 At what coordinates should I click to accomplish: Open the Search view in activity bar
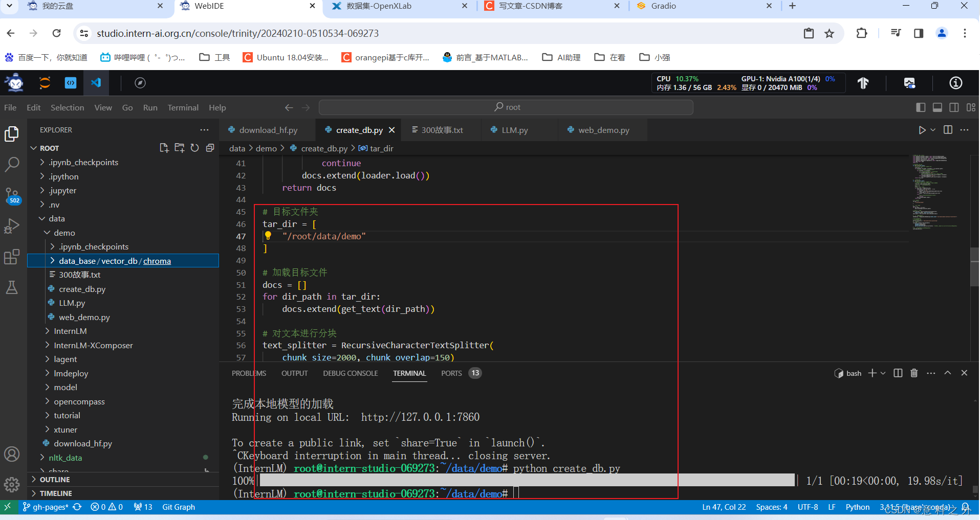click(12, 164)
